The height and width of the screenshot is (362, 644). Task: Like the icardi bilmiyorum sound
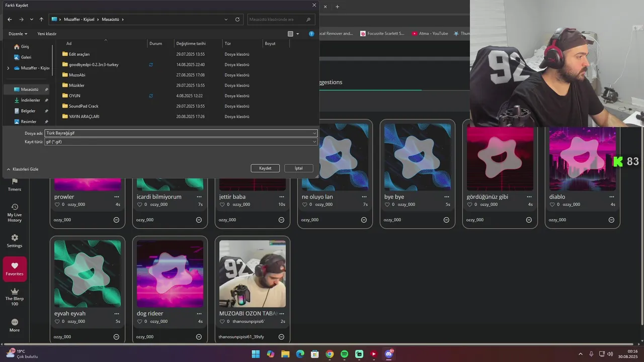tap(139, 205)
